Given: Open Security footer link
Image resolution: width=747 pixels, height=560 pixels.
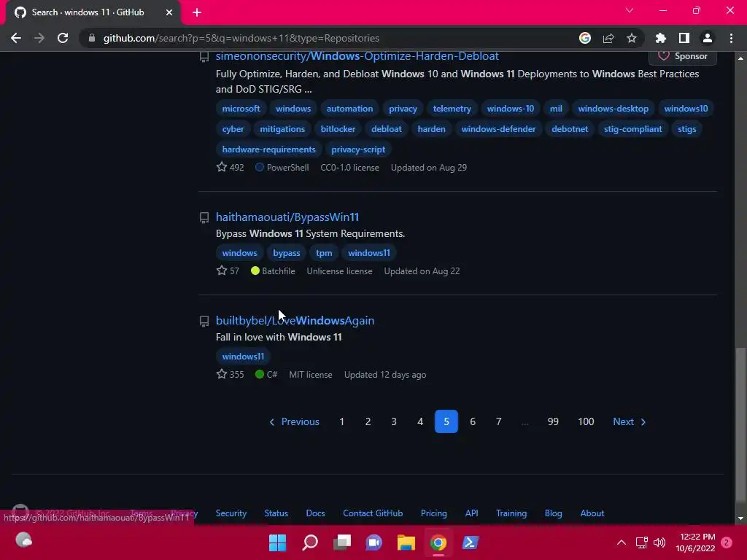Looking at the screenshot, I should point(231,513).
